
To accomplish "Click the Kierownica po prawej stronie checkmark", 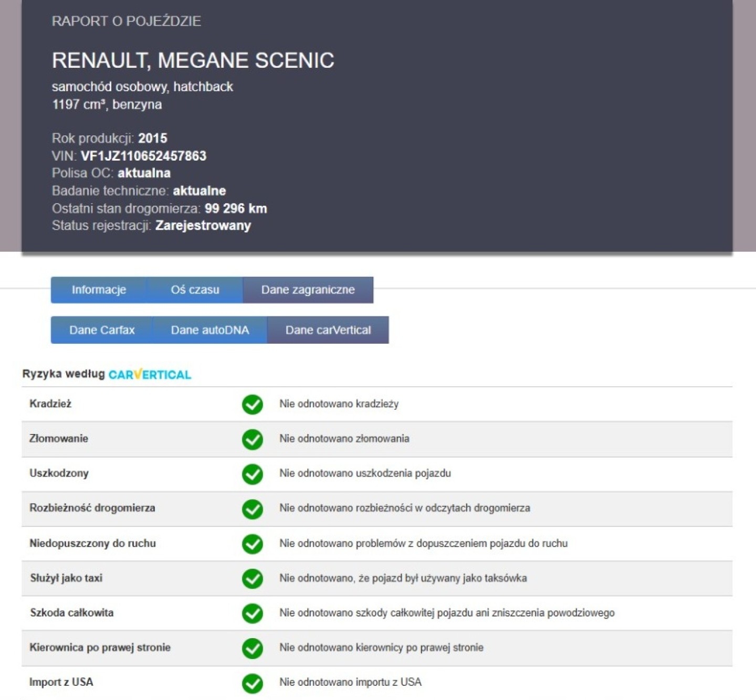I will [252, 648].
